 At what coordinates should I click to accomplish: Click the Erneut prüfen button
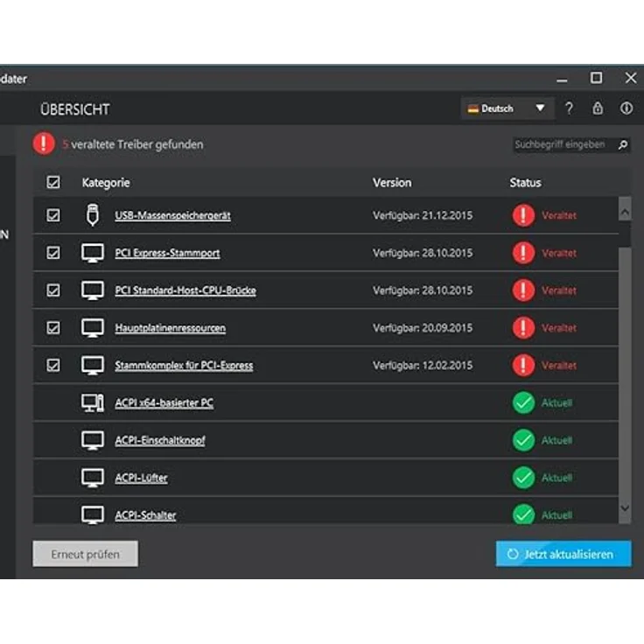pos(86,554)
